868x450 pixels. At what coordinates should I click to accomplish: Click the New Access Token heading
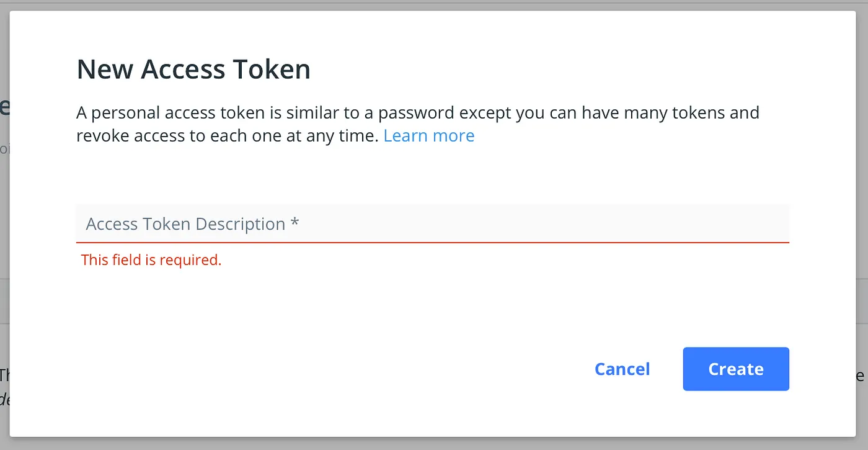tap(193, 69)
